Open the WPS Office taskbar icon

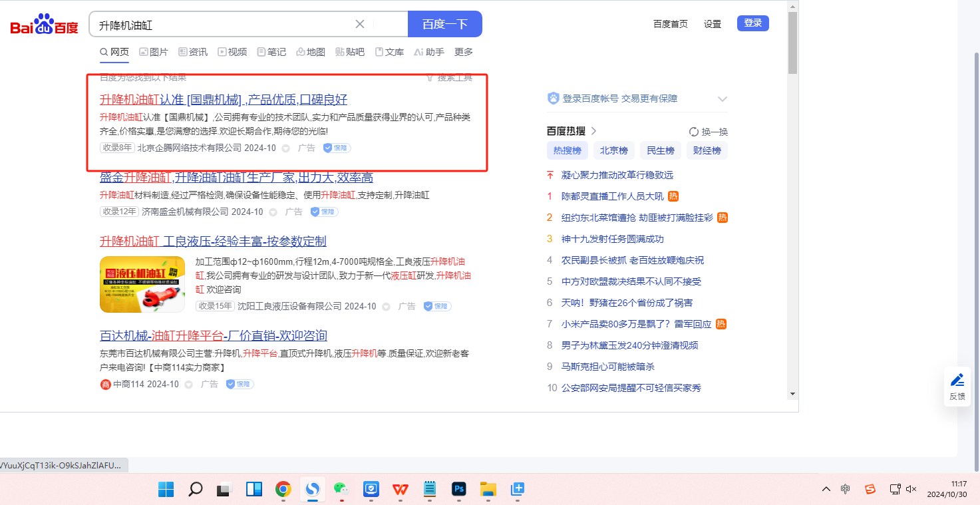400,489
